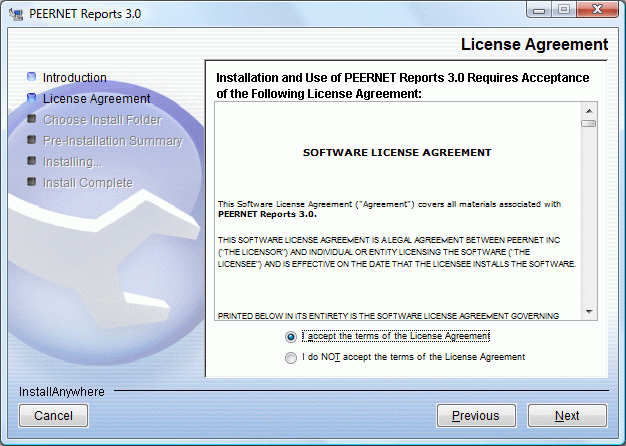Go back with the Previous button

[x=476, y=416]
